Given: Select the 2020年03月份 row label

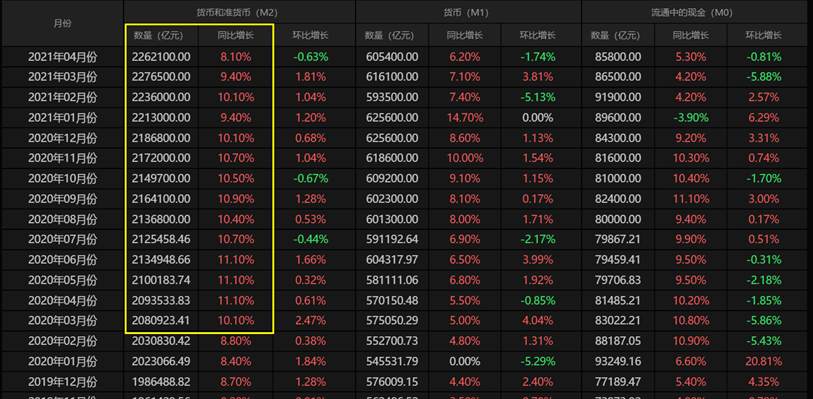Looking at the screenshot, I should click(x=62, y=321).
